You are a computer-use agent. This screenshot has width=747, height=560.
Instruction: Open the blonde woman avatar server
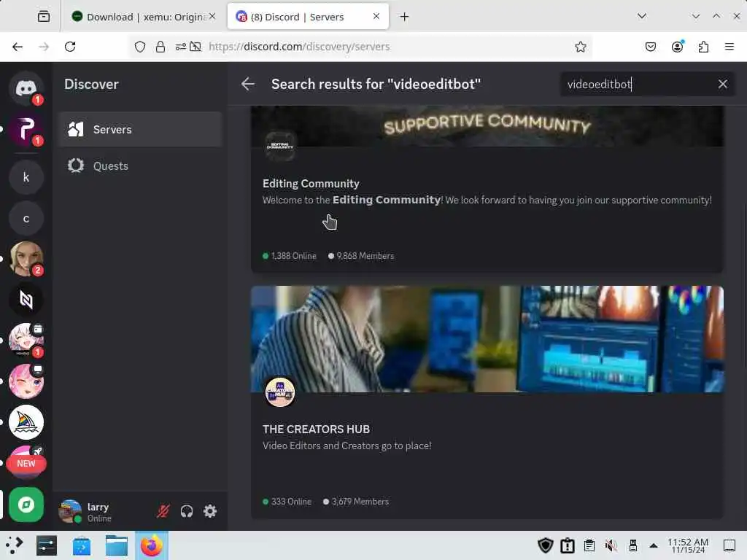point(26,259)
